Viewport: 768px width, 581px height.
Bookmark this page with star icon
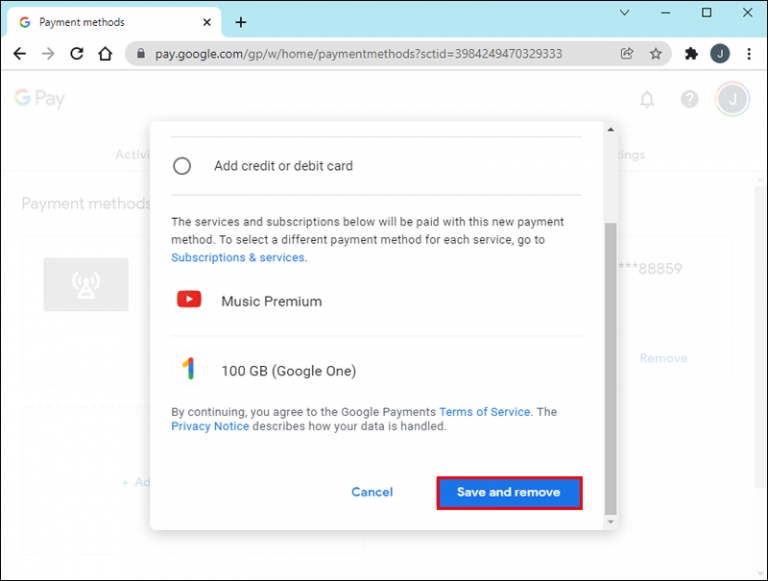[655, 53]
